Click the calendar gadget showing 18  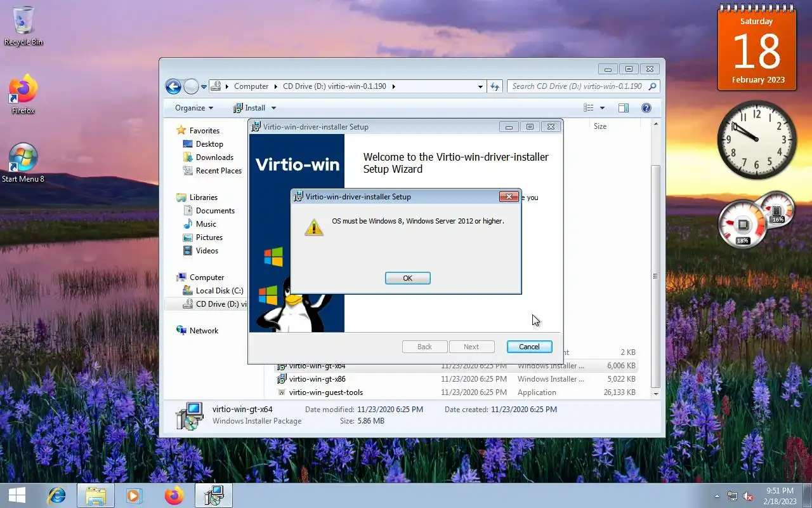click(757, 48)
